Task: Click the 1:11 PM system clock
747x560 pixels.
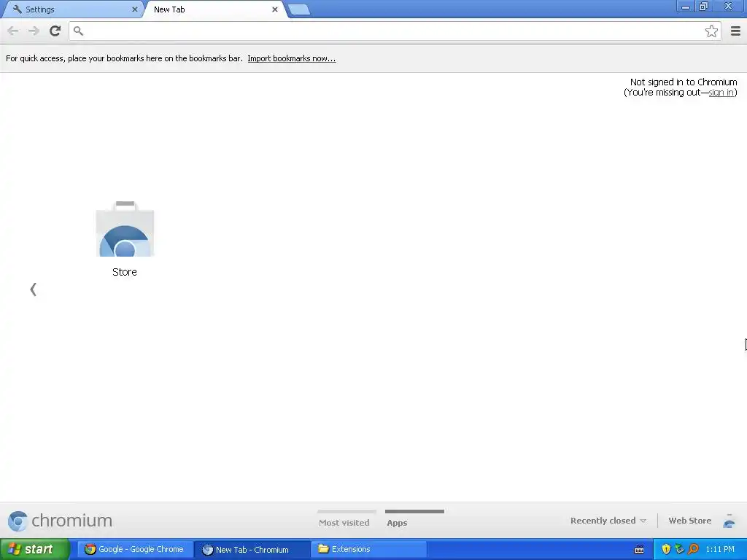Action: pos(720,549)
